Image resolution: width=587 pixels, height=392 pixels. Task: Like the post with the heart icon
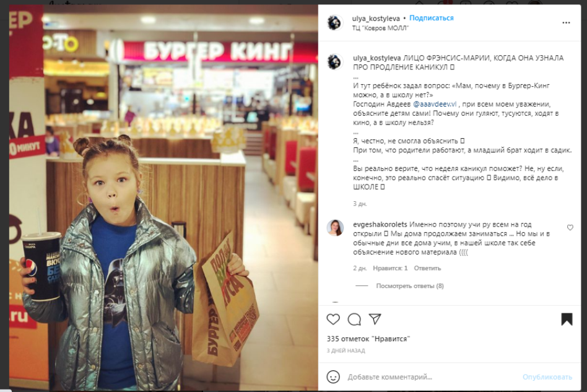pos(333,320)
